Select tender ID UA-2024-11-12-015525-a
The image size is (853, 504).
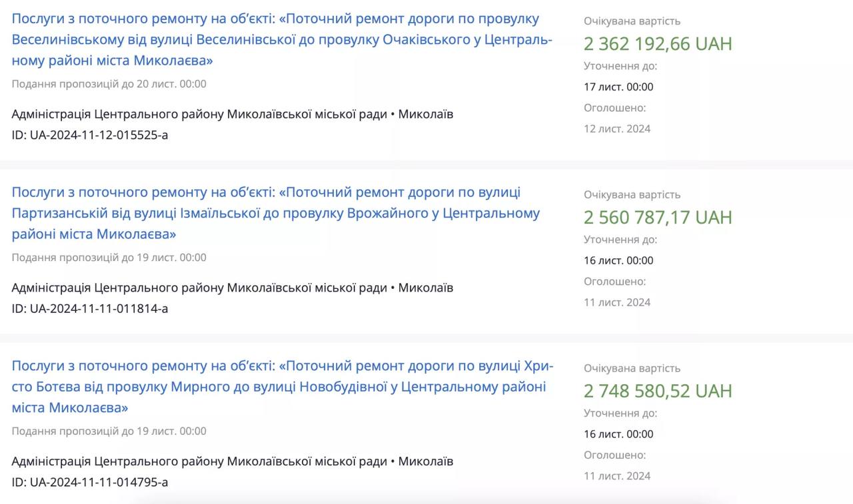90,135
